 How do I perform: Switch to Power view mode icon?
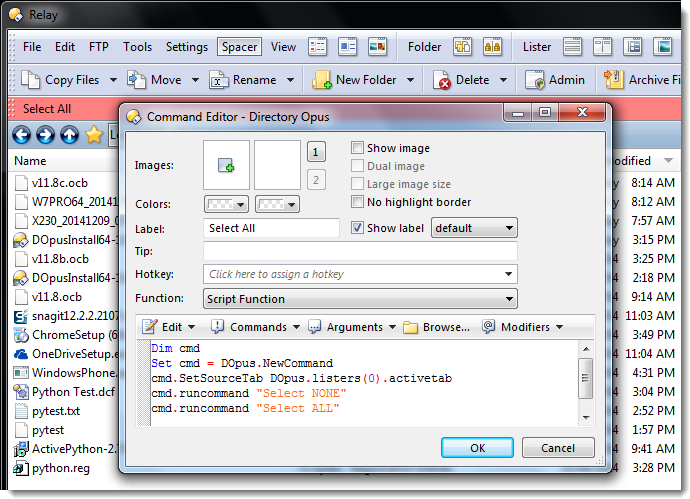tap(347, 47)
